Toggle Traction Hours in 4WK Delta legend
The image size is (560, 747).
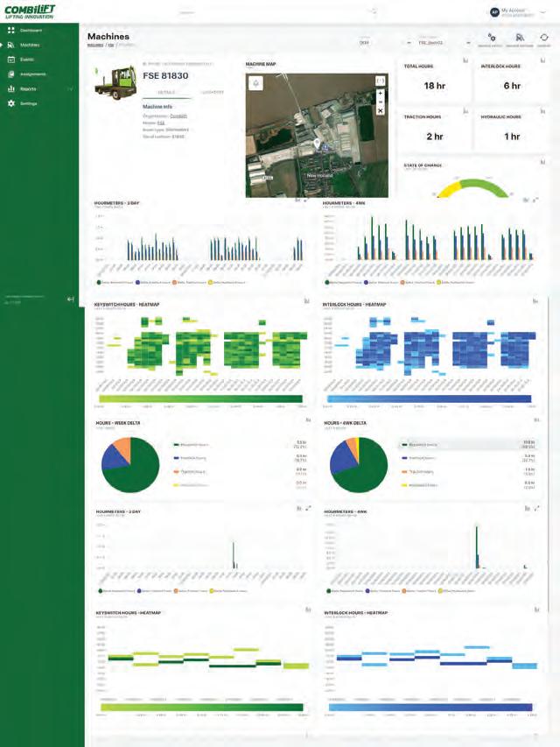tap(418, 472)
